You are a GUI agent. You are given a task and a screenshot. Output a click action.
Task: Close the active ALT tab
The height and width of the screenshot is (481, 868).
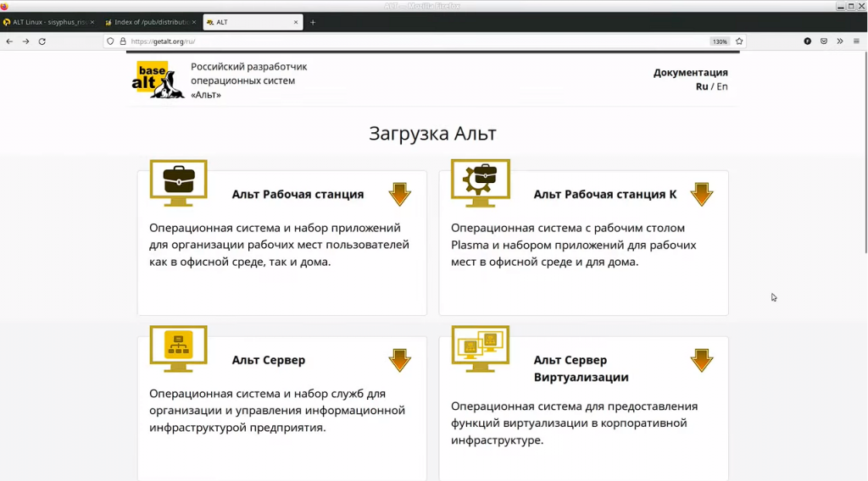coord(296,22)
